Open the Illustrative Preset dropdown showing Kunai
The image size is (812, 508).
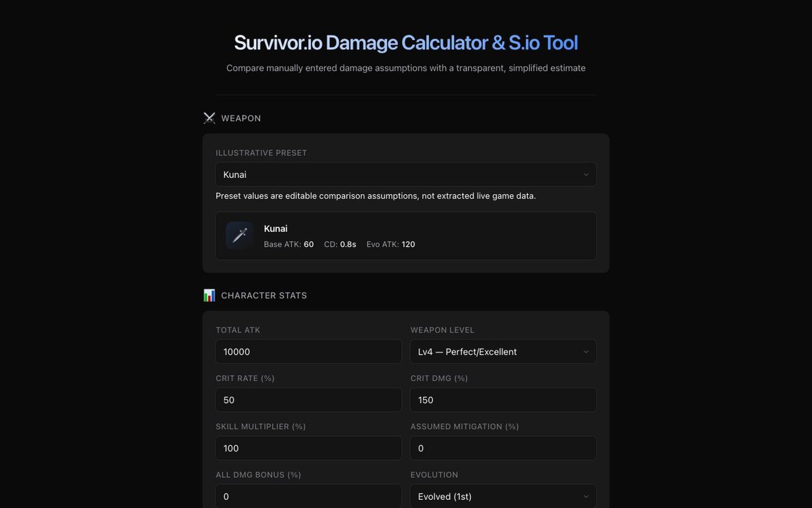click(x=405, y=174)
